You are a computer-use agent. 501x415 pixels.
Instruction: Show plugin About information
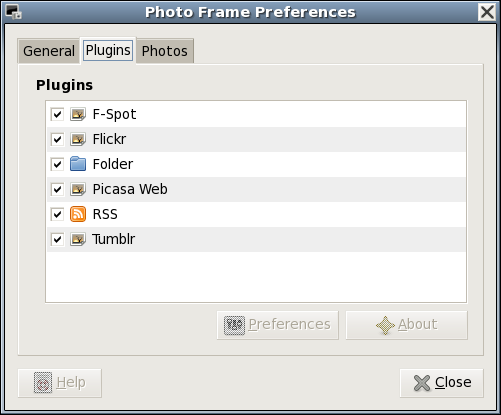[407, 325]
